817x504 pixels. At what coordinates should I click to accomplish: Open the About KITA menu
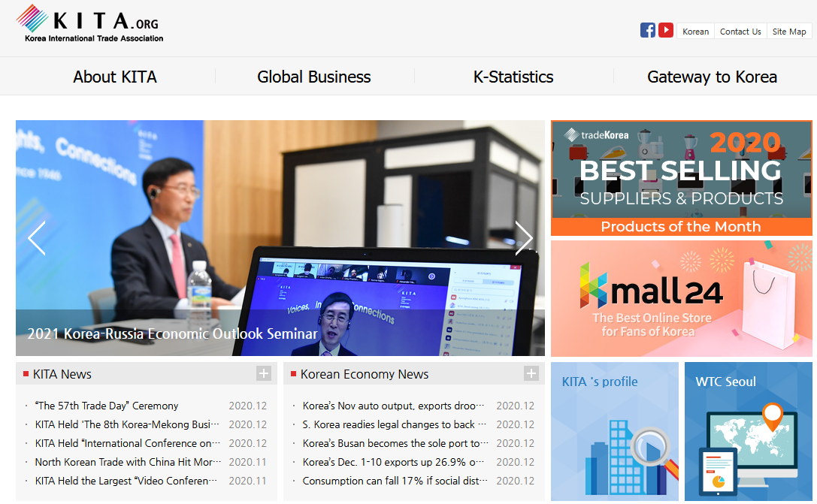pyautogui.click(x=115, y=77)
